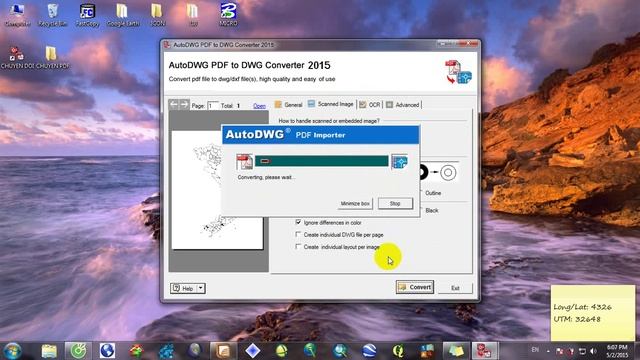
Task: Click the volume speaker tray icon
Action: coord(593,351)
